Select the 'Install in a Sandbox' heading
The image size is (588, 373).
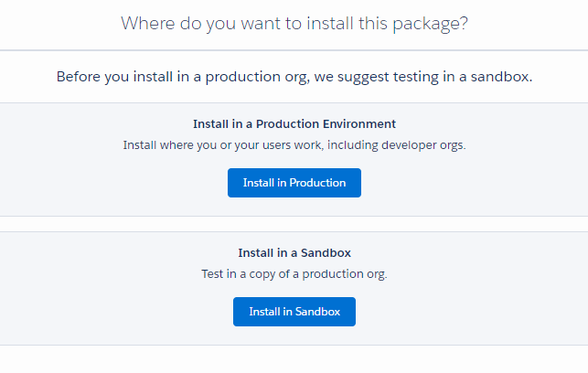(x=294, y=253)
